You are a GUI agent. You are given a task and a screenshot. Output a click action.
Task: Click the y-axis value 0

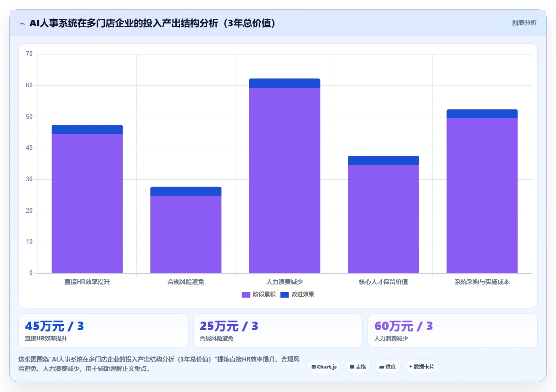31,273
